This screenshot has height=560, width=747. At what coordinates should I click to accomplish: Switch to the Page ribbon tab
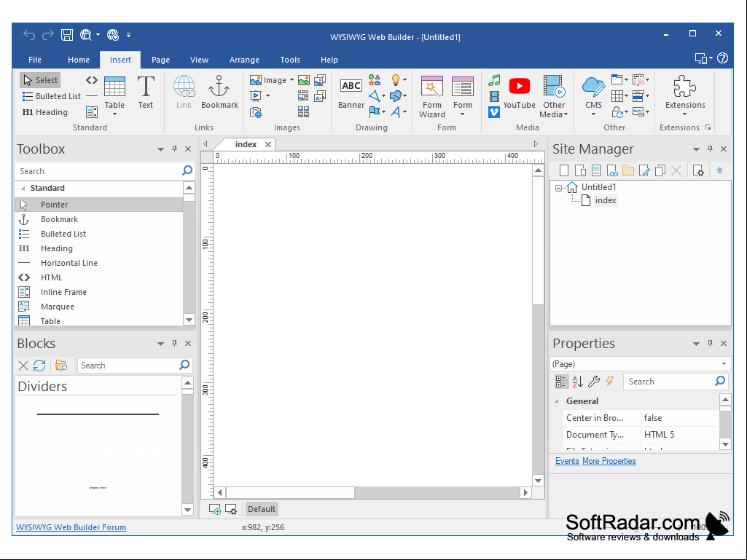click(160, 60)
